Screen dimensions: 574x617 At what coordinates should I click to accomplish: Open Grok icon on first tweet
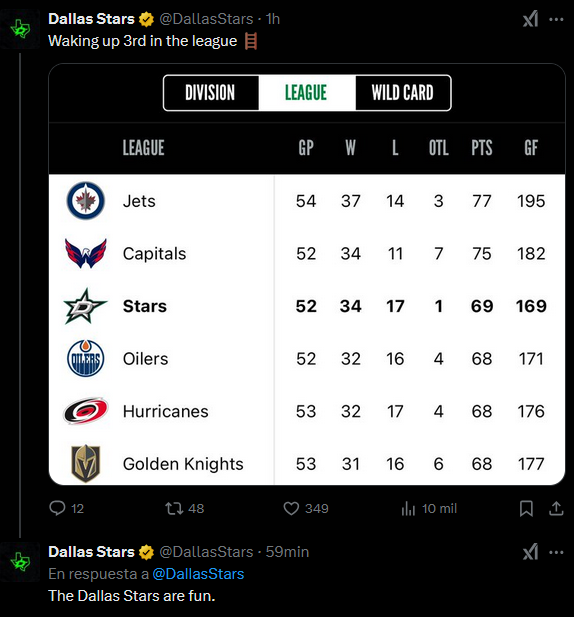click(x=530, y=19)
